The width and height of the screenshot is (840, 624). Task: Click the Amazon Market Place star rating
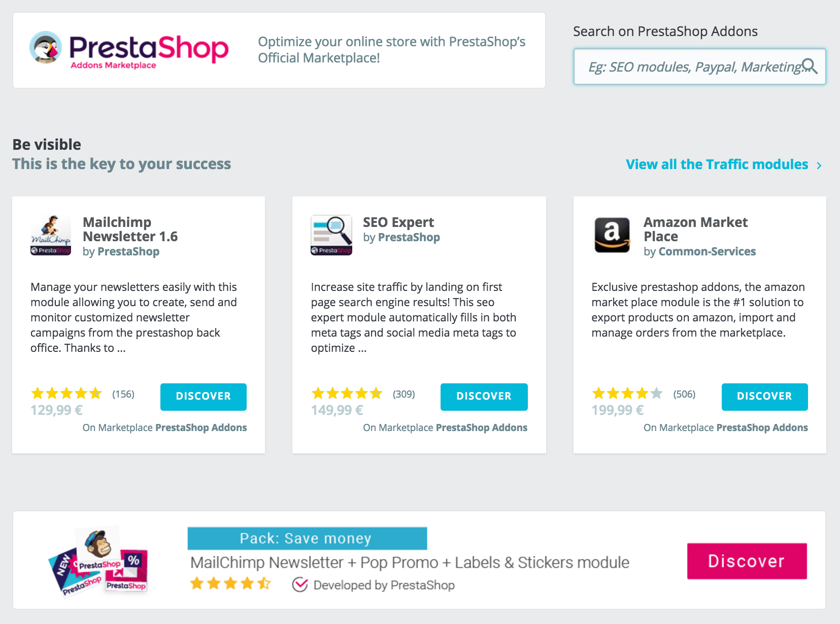[x=627, y=393]
